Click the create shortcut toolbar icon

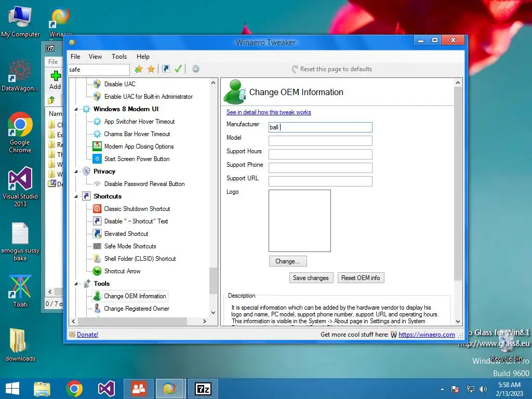click(x=166, y=69)
